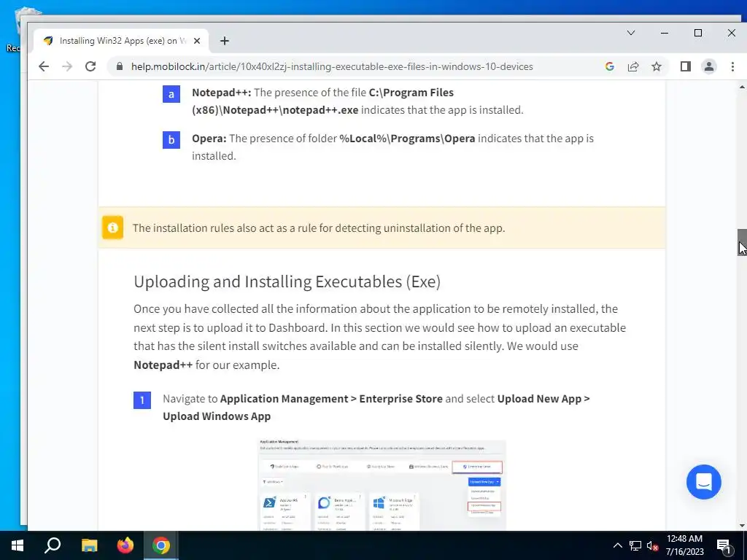Click 'Application Management > Enterprise Store' text
The image size is (747, 560).
(x=331, y=399)
